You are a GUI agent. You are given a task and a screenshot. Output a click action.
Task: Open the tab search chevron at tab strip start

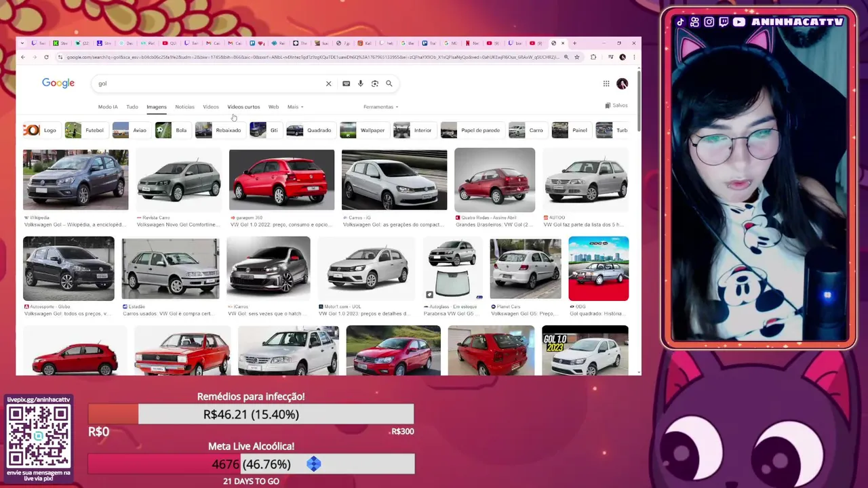(x=23, y=43)
